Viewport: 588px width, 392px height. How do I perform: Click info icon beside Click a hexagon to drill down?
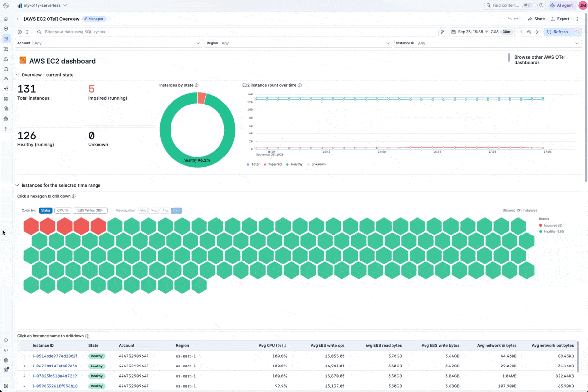tap(74, 196)
